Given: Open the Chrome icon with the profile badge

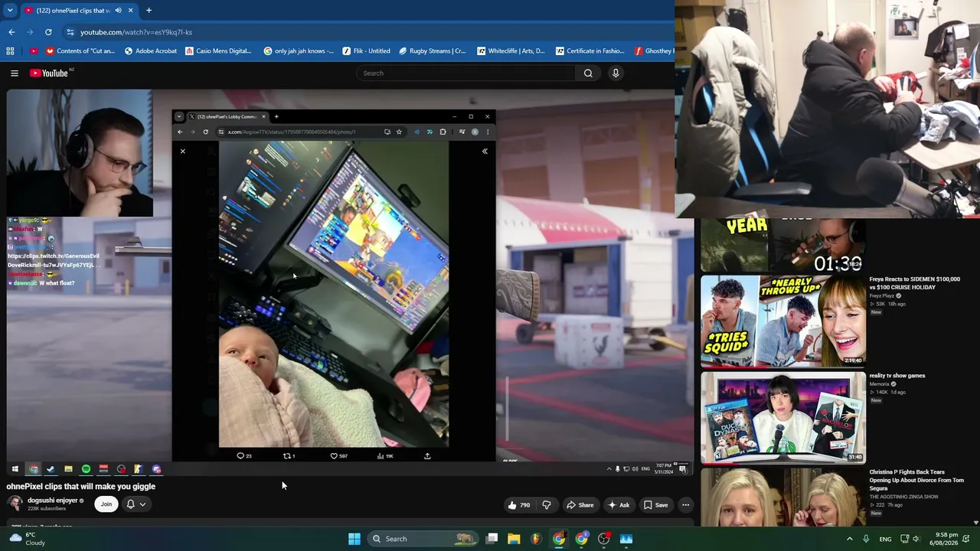Looking at the screenshot, I should tap(582, 539).
